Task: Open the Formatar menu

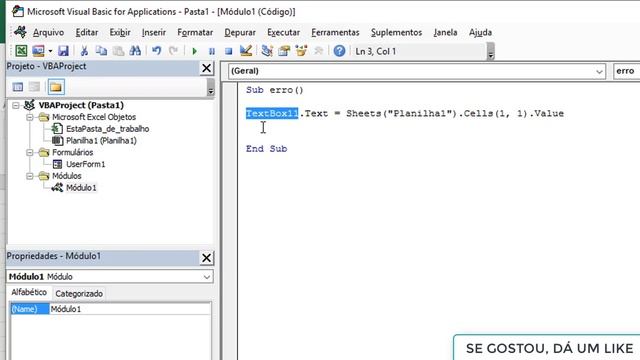Action: [x=195, y=32]
